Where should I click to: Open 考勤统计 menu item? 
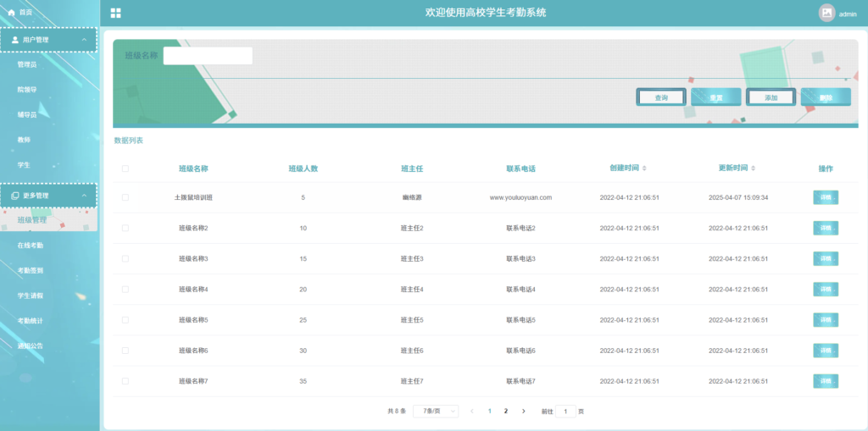tap(31, 321)
